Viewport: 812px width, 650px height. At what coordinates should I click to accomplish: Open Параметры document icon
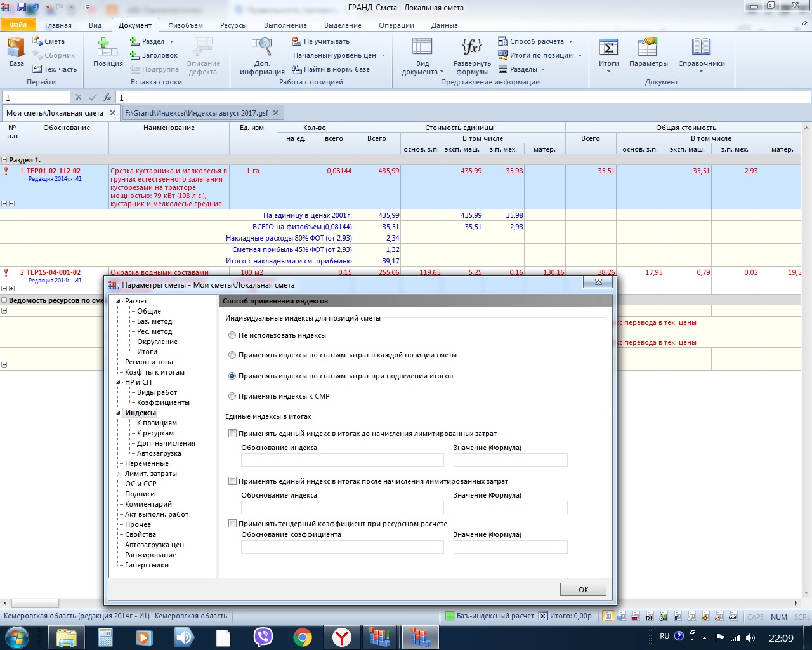click(x=648, y=52)
